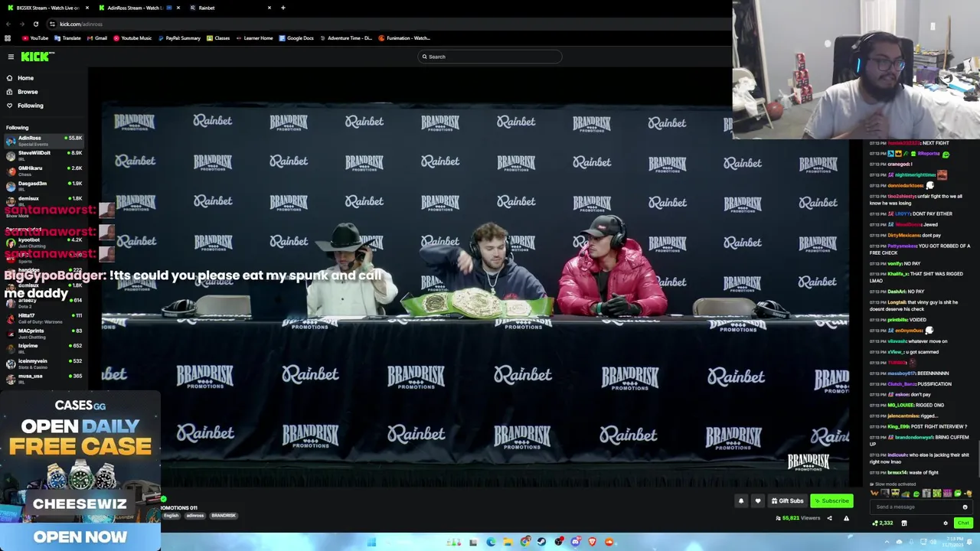Open Adventure Time bookmark
Screen dimensions: 980x551
click(x=345, y=38)
